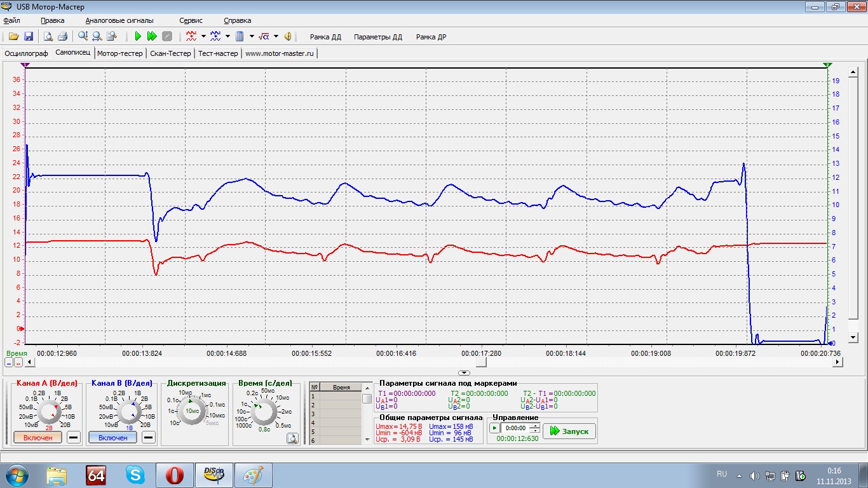Click the printer icon in the toolbar
The image size is (868, 488).
(62, 37)
